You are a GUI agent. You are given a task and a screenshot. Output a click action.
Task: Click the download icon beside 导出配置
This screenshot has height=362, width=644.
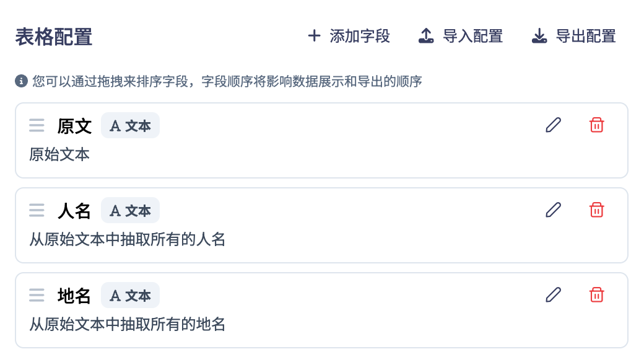pyautogui.click(x=539, y=37)
